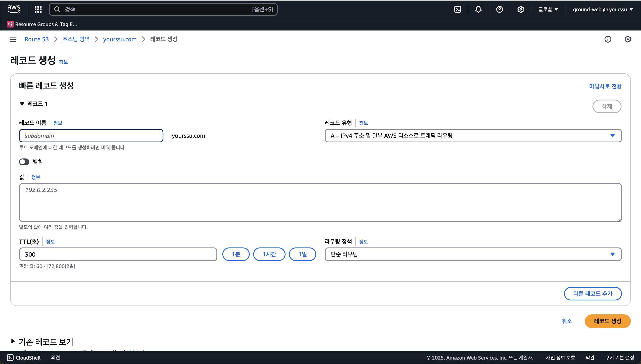Open Resource Groups & Tag Editor shortcut

(43, 24)
